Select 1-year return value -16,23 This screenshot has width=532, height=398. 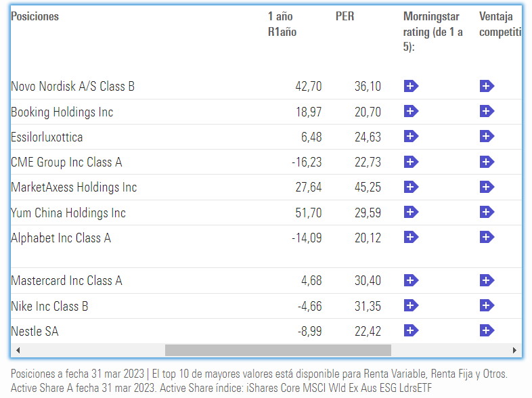tap(307, 162)
